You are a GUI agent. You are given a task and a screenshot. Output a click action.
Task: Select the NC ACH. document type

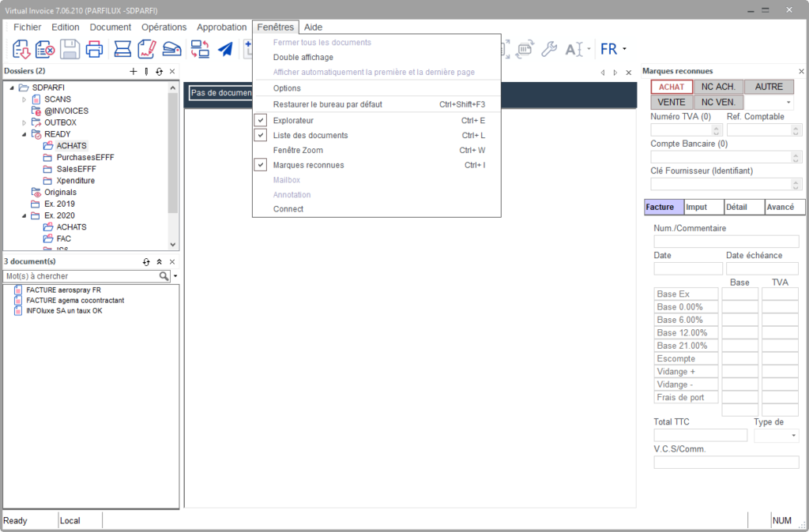pos(718,87)
